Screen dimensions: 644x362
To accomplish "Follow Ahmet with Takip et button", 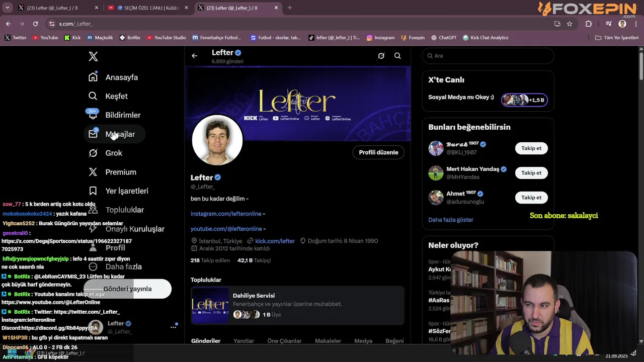I will (x=531, y=198).
